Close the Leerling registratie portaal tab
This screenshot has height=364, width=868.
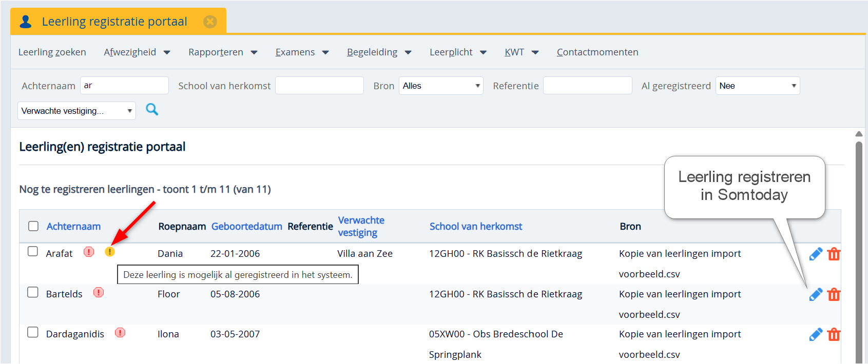210,22
